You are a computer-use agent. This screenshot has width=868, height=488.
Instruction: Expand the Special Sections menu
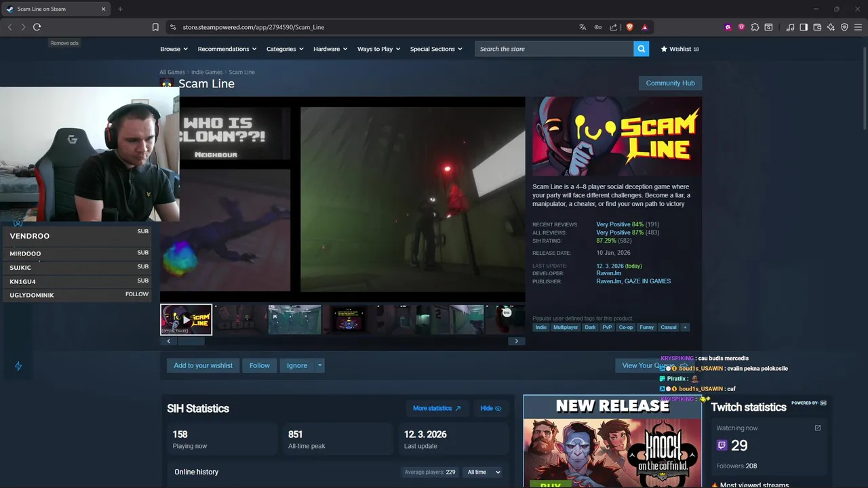tap(436, 49)
